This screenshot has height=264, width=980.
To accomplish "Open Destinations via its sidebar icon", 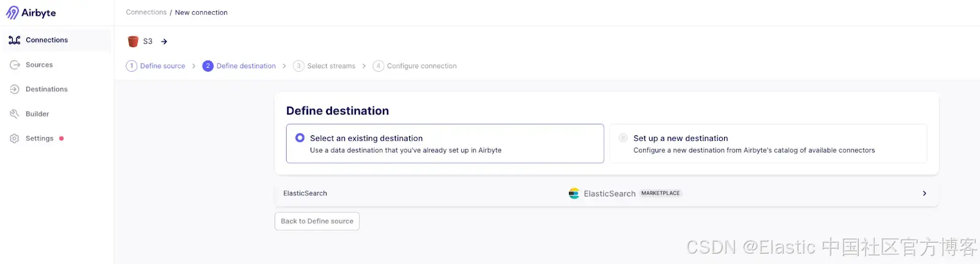I will click(15, 89).
